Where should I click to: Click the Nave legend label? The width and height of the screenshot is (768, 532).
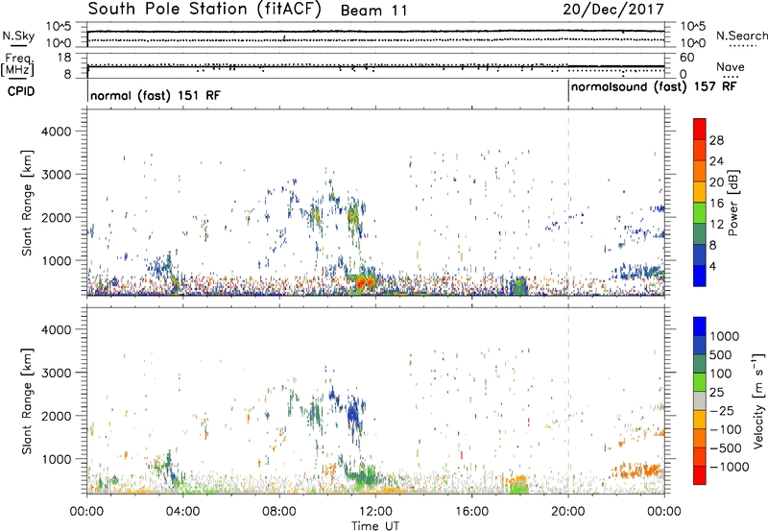(731, 66)
